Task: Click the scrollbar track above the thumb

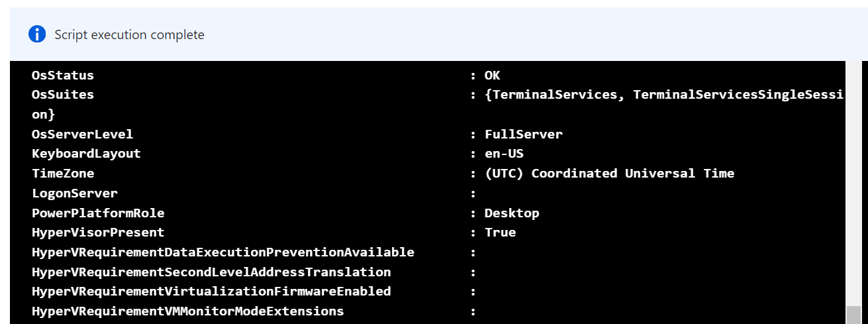Action: click(x=852, y=183)
